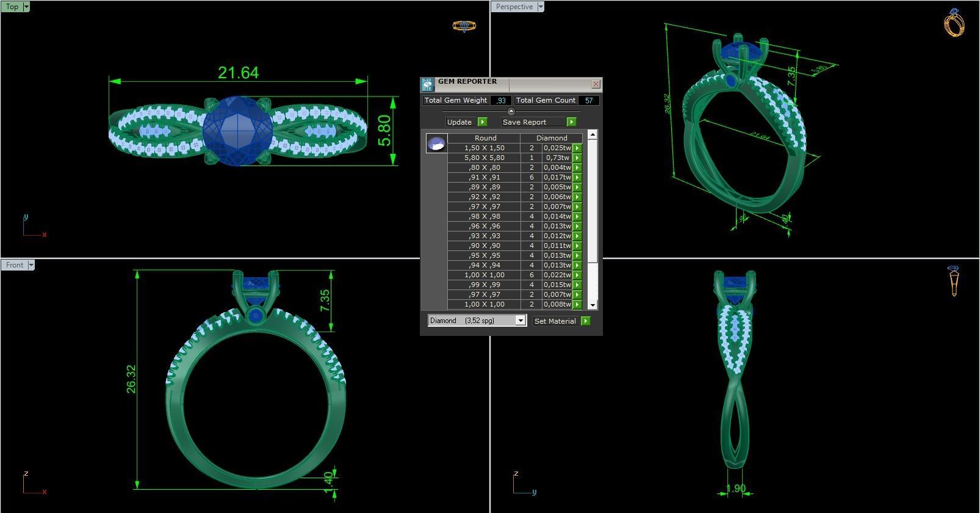Select the ,92 X ,92 size row

[484, 197]
